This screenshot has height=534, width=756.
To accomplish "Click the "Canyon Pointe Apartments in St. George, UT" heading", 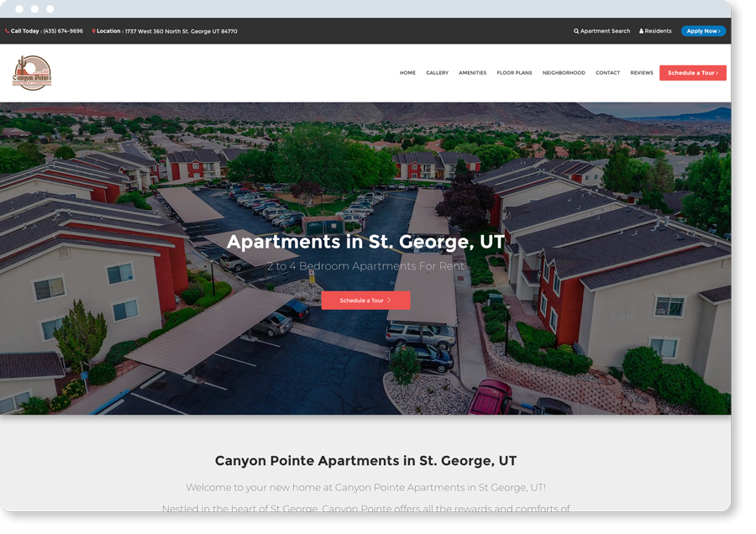I will tap(366, 461).
